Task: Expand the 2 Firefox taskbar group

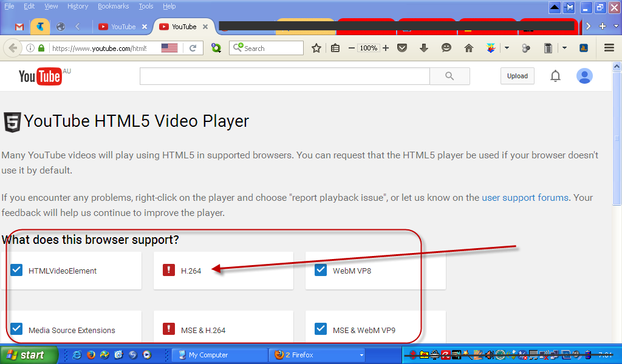Action: pos(317,355)
